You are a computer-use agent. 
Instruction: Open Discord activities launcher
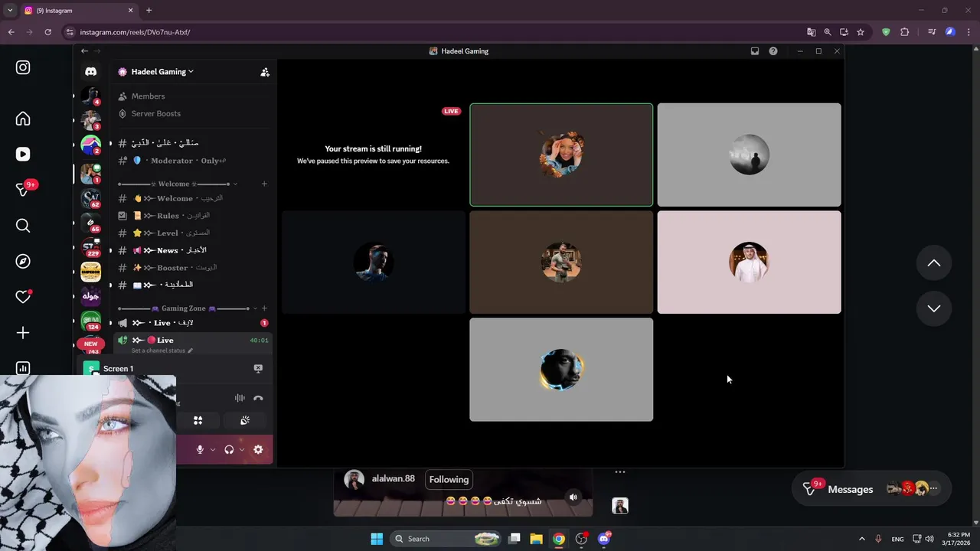(198, 420)
